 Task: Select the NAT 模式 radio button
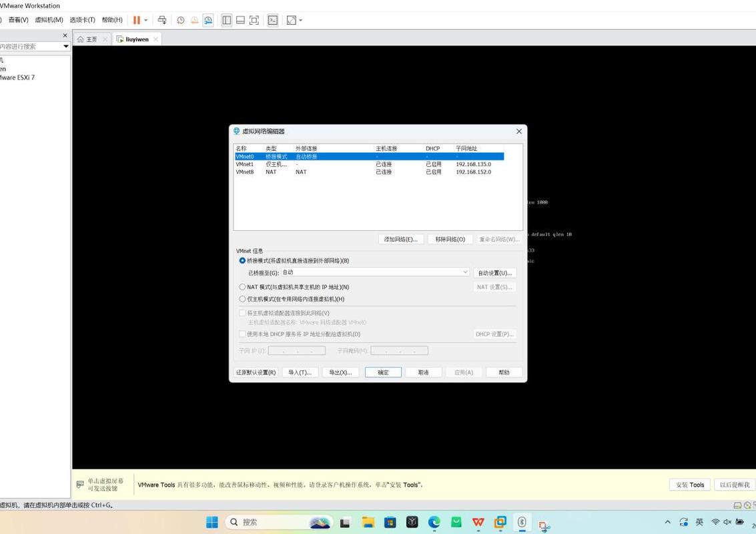pos(242,287)
